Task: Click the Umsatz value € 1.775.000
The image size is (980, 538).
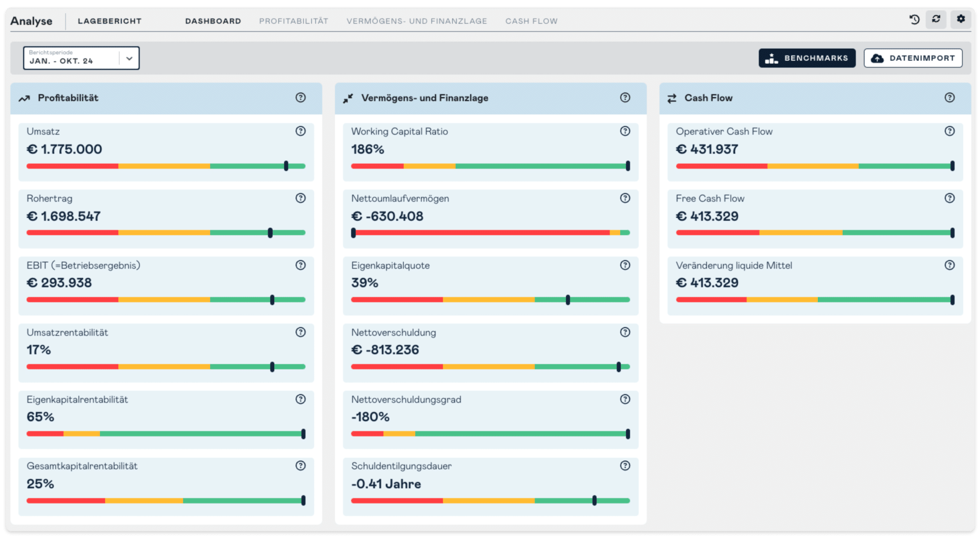Action: [64, 149]
